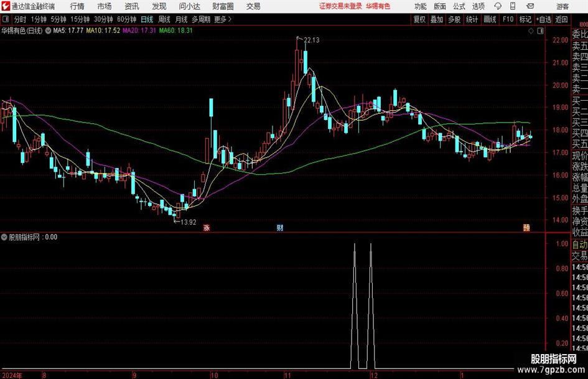
Task: Click the diamond icon at chart top-right
Action: (x=531, y=31)
